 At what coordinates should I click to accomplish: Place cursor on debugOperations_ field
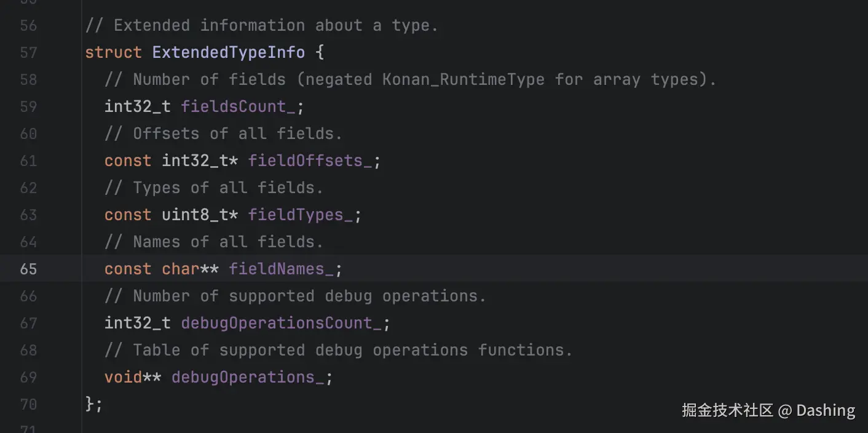point(248,378)
